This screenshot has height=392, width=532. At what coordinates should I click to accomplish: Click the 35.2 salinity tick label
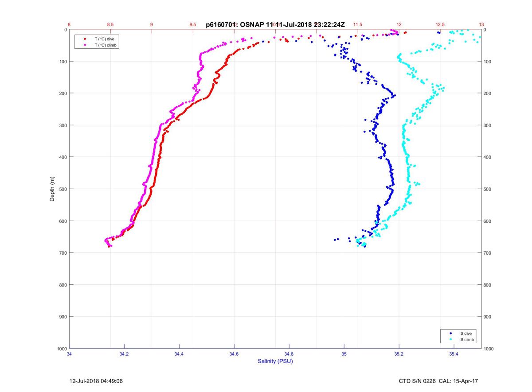click(399, 354)
